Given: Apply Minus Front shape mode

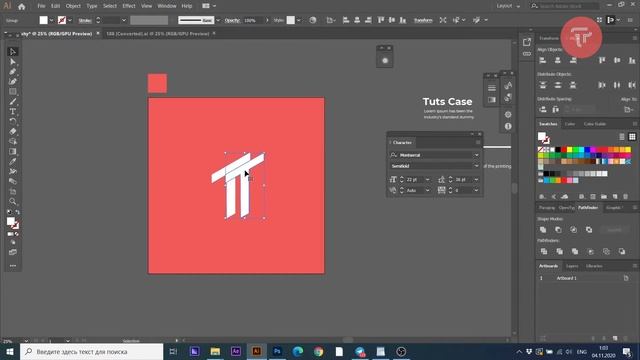Looking at the screenshot, I should point(558,230).
